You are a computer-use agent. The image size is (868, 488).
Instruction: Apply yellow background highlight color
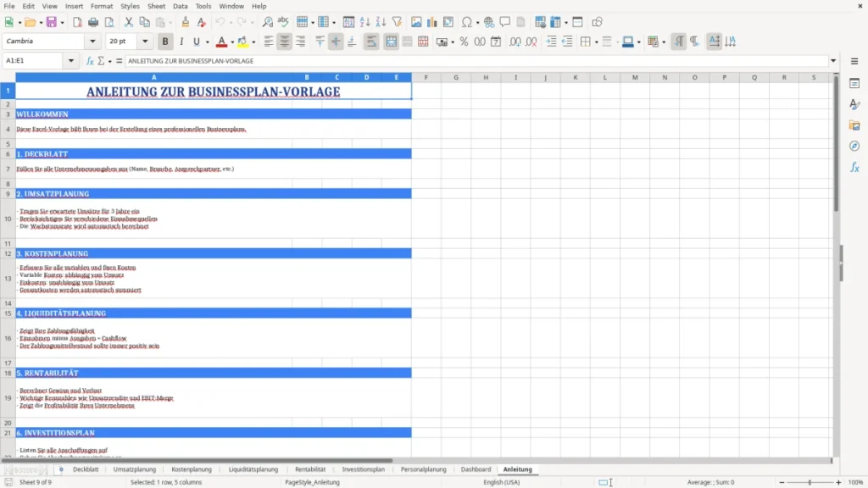(242, 42)
